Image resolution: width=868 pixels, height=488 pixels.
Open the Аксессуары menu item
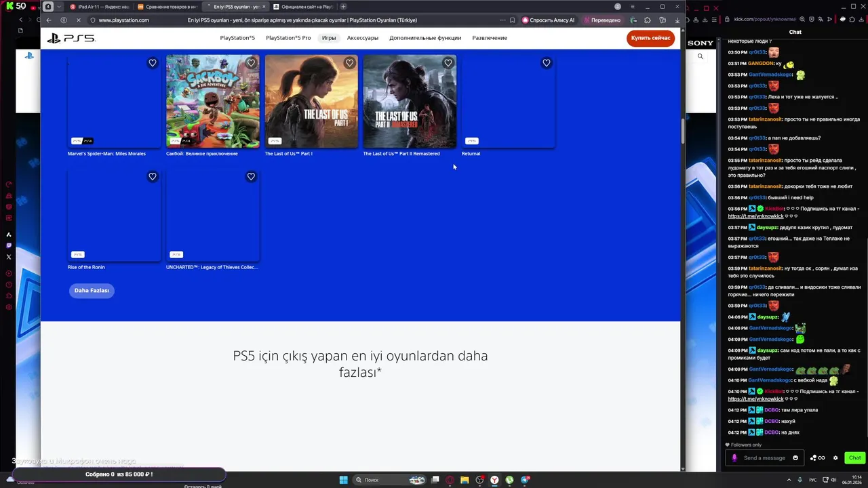363,38
